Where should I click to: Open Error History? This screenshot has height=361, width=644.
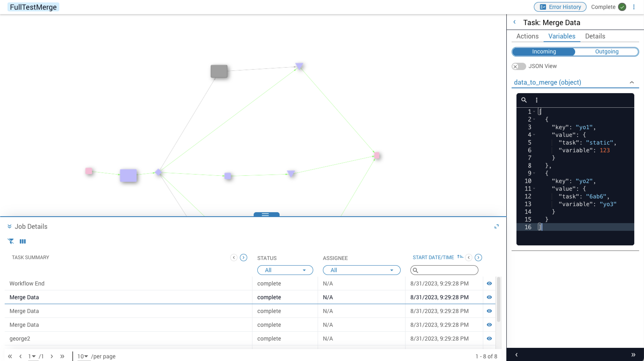click(560, 7)
